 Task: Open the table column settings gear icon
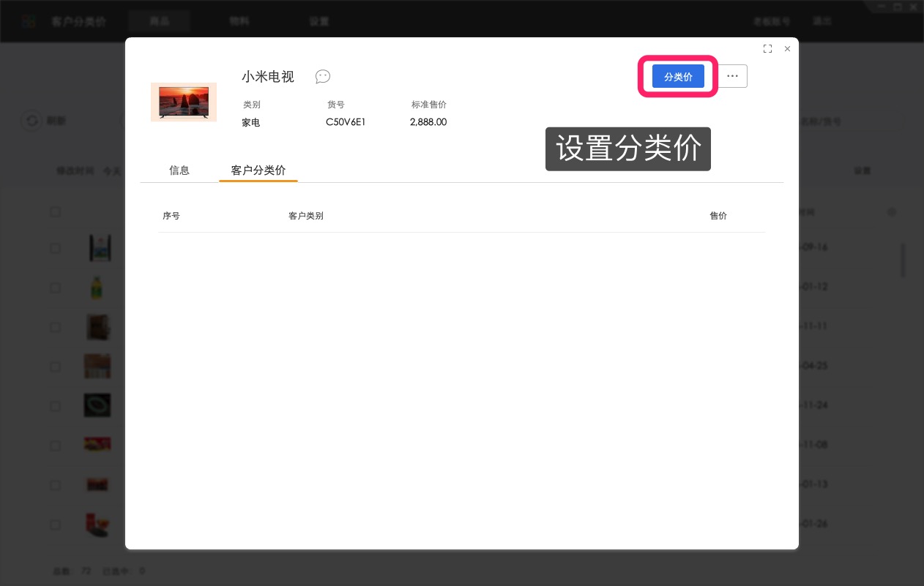pos(892,212)
